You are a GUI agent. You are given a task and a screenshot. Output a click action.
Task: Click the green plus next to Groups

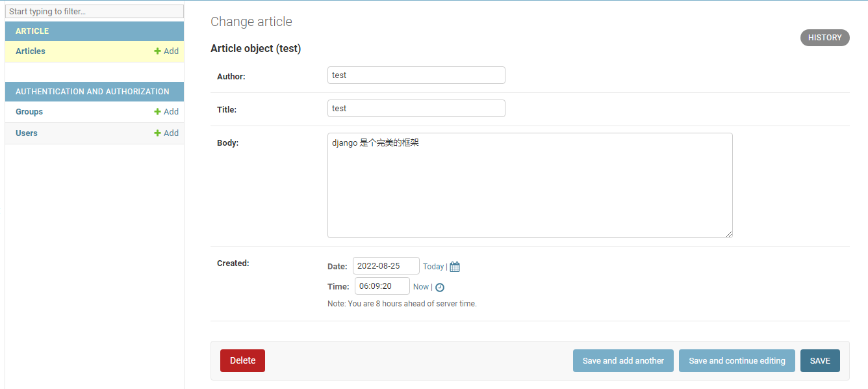click(157, 112)
